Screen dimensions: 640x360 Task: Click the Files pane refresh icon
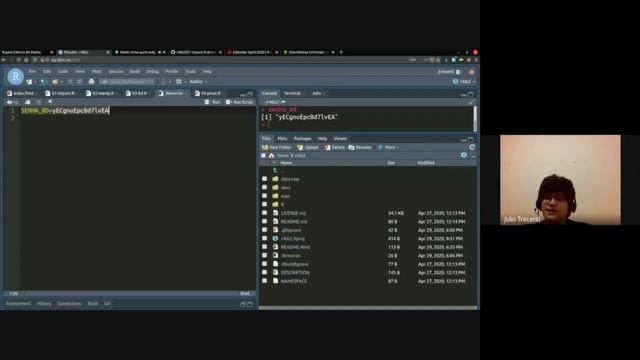pos(472,147)
